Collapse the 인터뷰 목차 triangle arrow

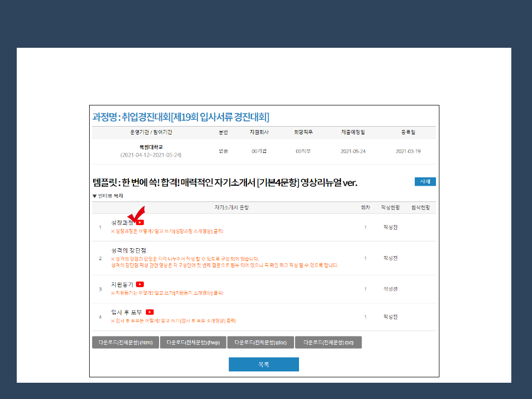(x=95, y=196)
